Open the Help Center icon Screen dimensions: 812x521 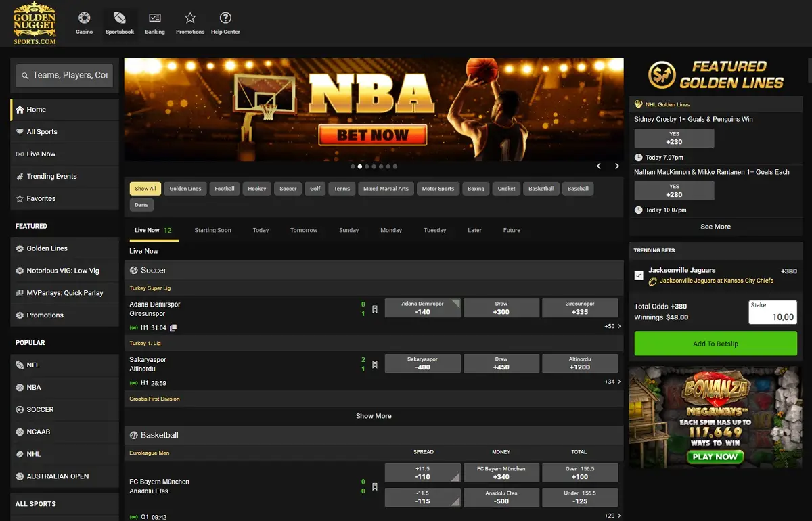tap(225, 18)
